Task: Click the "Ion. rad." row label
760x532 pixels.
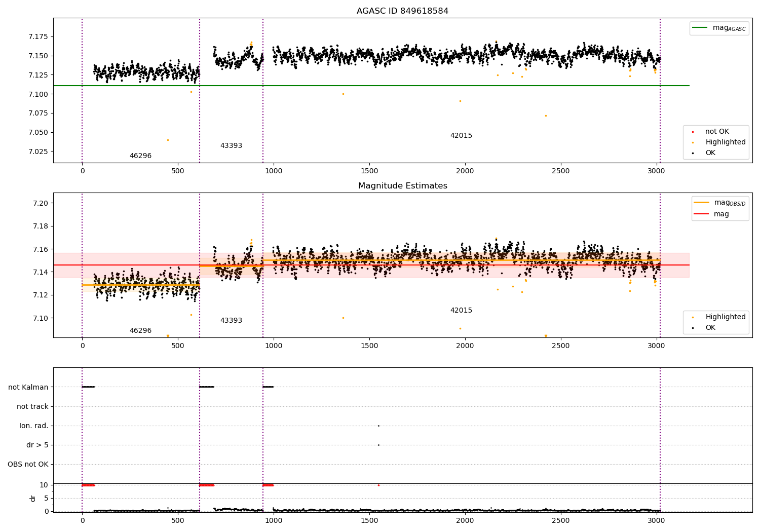Action: tap(34, 426)
